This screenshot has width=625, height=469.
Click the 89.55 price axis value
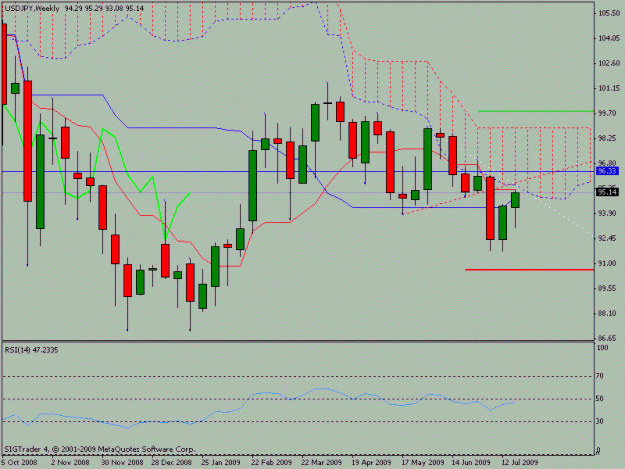pyautogui.click(x=608, y=288)
